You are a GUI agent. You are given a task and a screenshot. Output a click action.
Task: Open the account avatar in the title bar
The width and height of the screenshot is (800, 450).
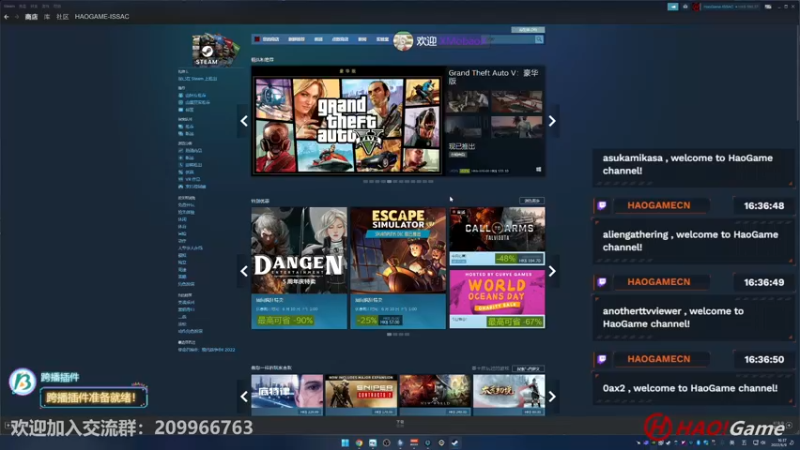click(x=696, y=7)
